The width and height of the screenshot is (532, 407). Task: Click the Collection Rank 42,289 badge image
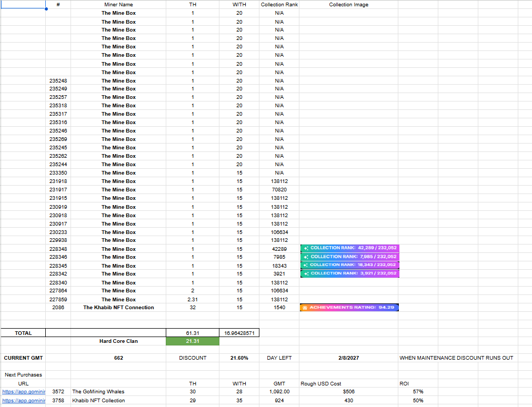coord(349,248)
